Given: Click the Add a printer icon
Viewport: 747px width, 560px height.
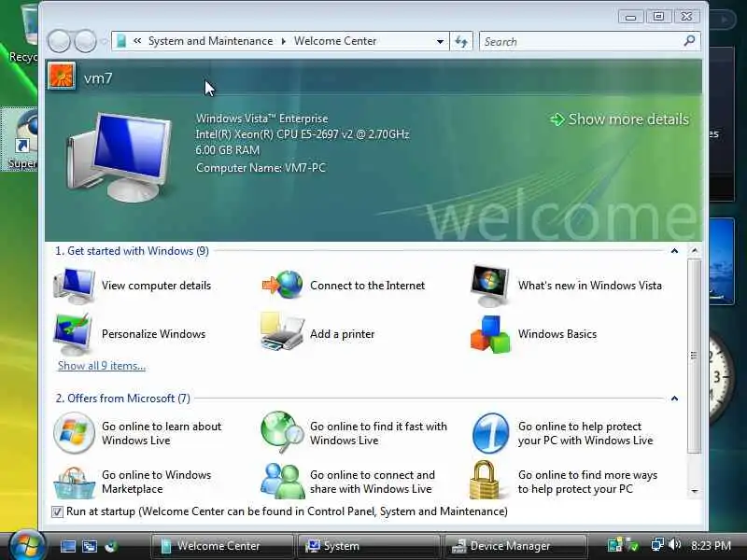Looking at the screenshot, I should (x=282, y=332).
